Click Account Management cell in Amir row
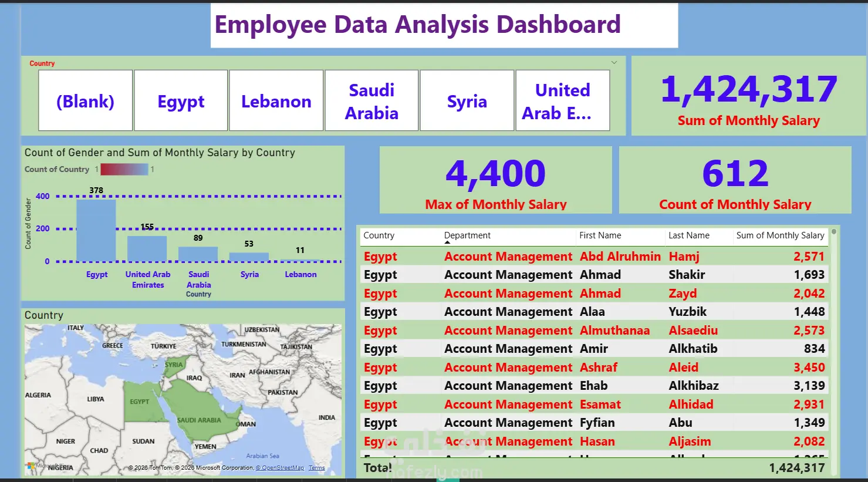The height and width of the screenshot is (482, 868). coord(508,349)
